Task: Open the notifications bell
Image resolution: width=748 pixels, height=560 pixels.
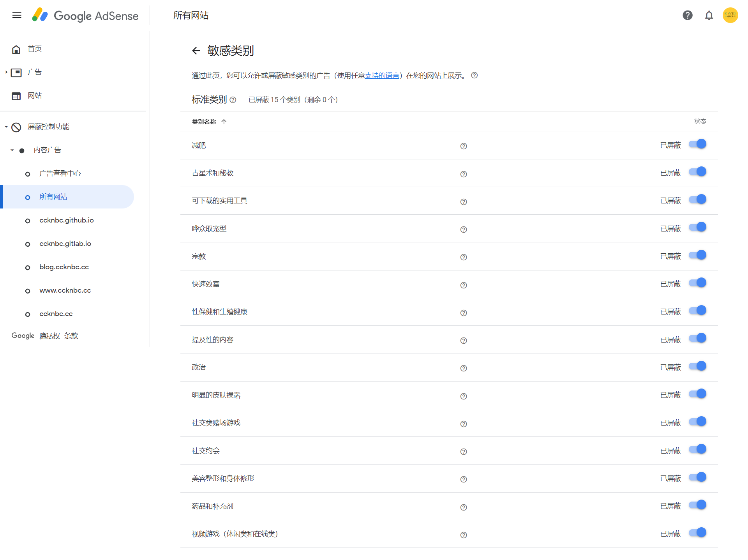Action: point(709,15)
